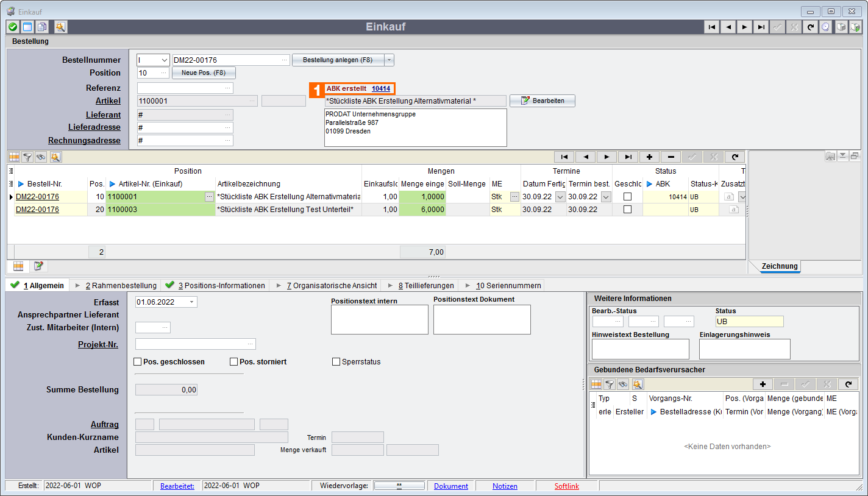Open ME lookup button in Stk row 10
This screenshot has width=868, height=496.
515,197
